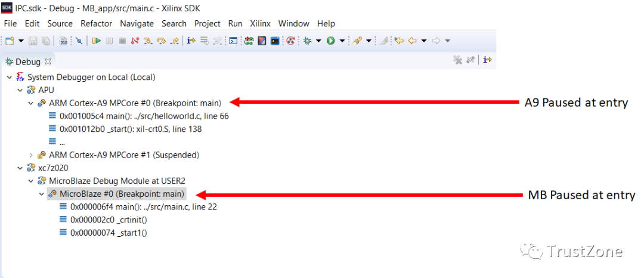Open the Refactor menu

click(x=97, y=23)
